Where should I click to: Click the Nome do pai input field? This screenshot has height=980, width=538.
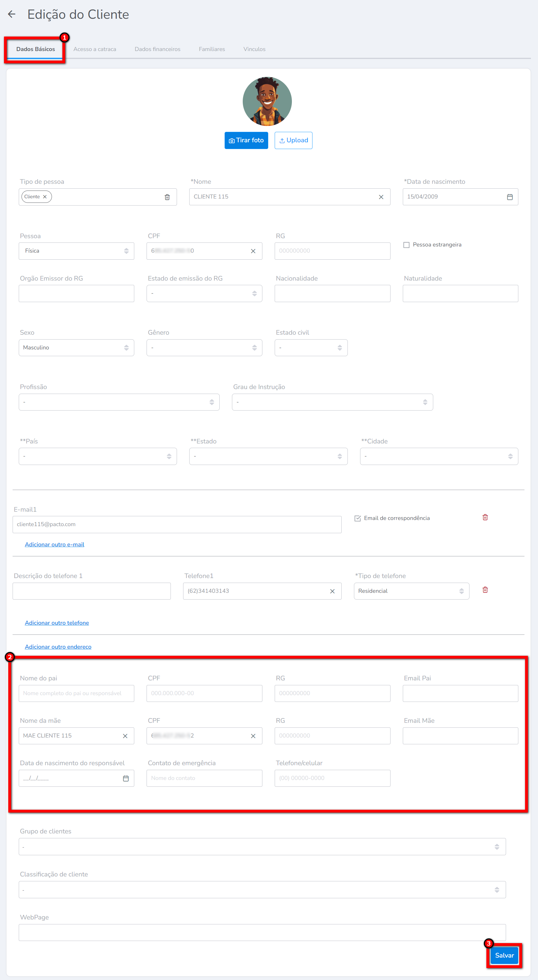point(76,694)
